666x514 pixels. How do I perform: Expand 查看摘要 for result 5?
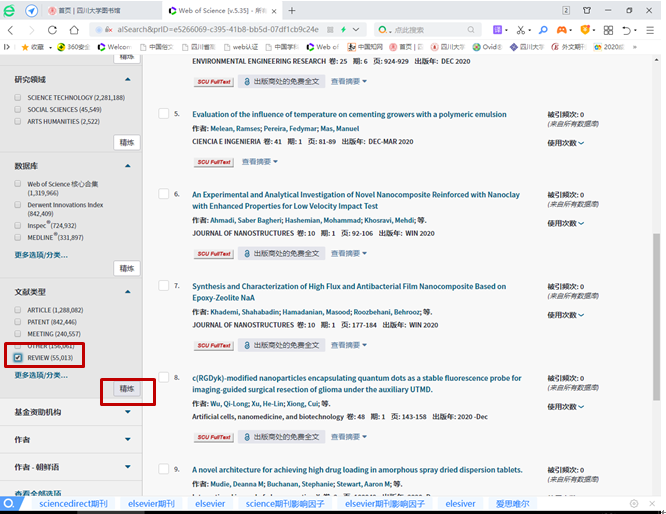click(260, 161)
